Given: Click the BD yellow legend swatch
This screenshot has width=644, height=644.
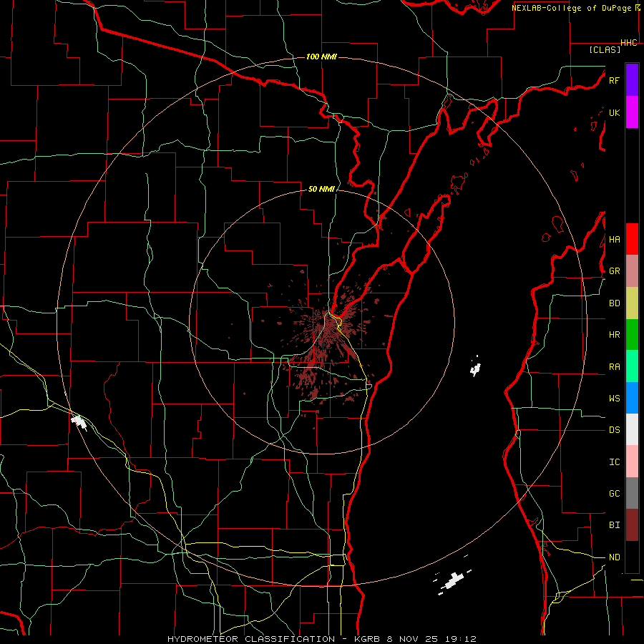Looking at the screenshot, I should 632,303.
